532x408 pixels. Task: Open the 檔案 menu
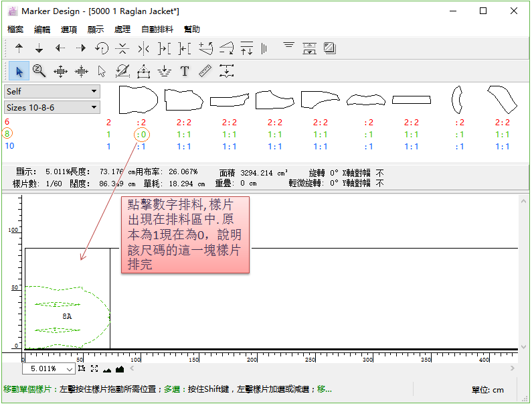15,29
